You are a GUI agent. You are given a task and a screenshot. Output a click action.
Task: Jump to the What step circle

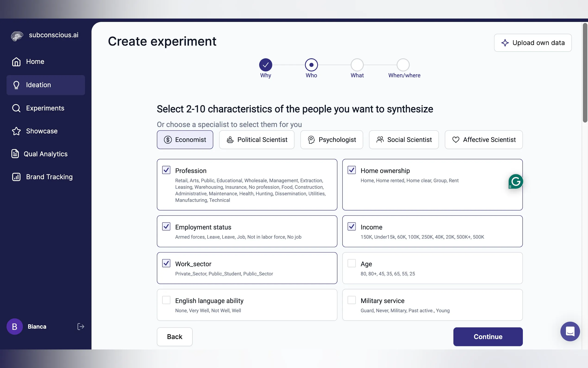[x=357, y=65]
